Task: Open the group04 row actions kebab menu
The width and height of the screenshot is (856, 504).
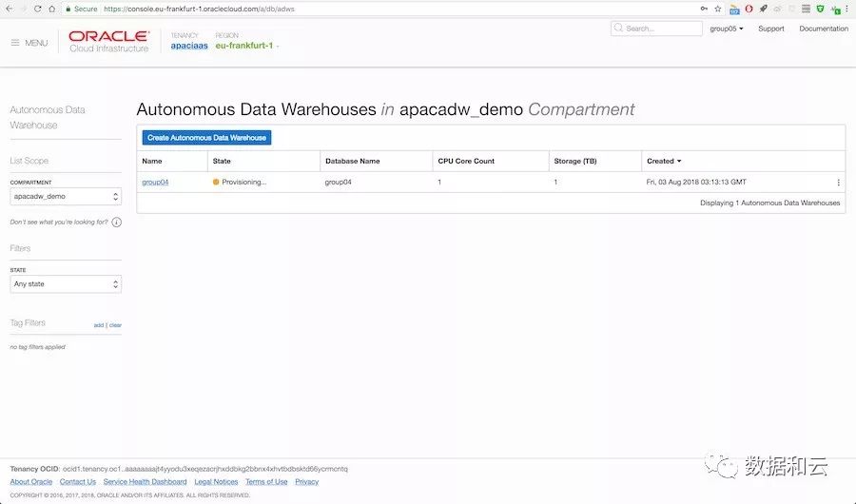Action: click(838, 182)
